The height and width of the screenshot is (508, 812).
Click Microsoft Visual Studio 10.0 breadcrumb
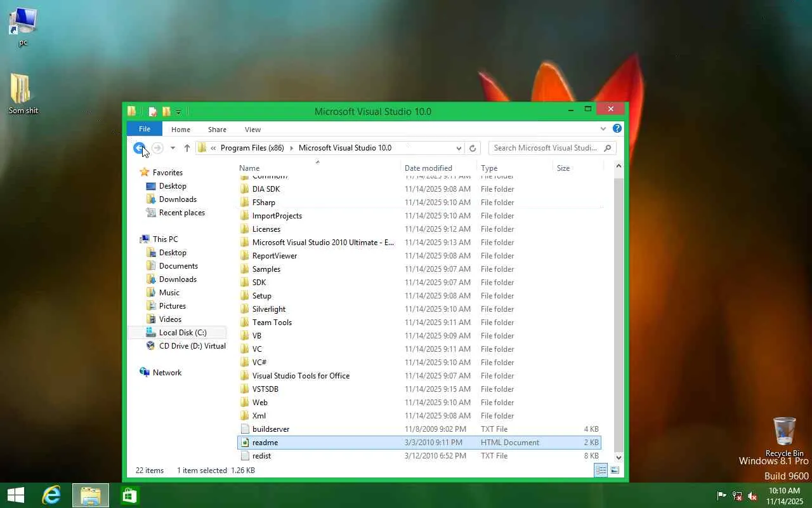[345, 148]
